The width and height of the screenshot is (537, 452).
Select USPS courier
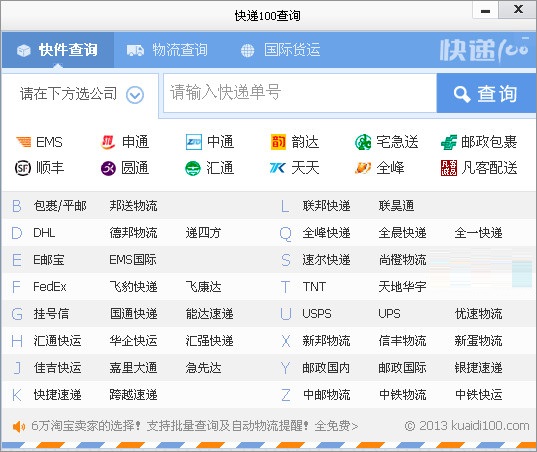(x=317, y=314)
